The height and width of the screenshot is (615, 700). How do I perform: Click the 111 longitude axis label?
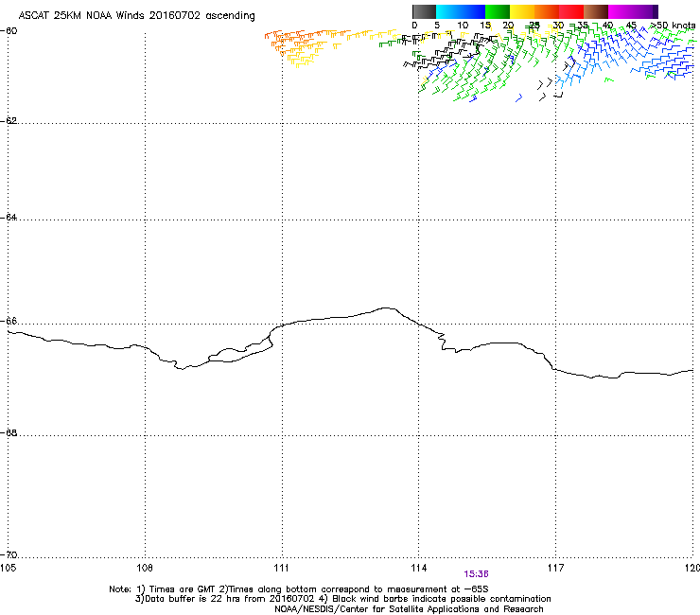[282, 568]
